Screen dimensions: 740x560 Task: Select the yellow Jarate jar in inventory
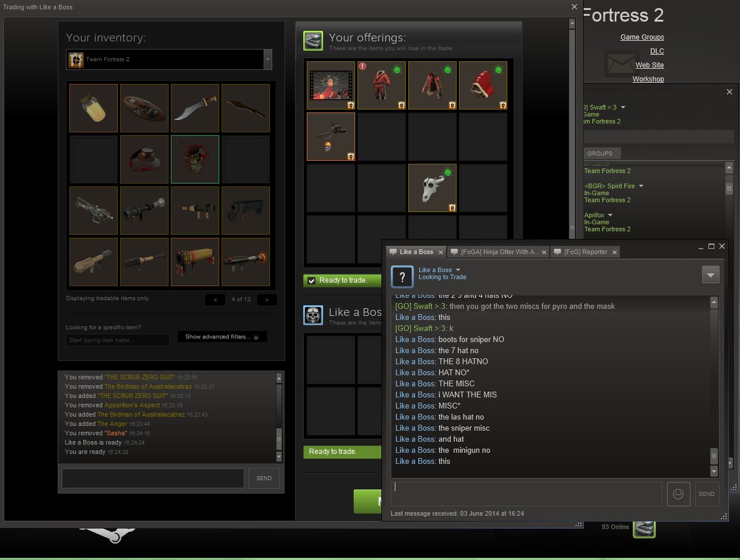click(93, 108)
